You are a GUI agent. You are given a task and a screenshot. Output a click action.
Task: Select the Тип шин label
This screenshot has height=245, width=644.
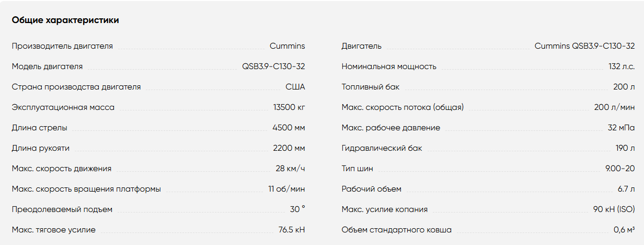pyautogui.click(x=357, y=169)
